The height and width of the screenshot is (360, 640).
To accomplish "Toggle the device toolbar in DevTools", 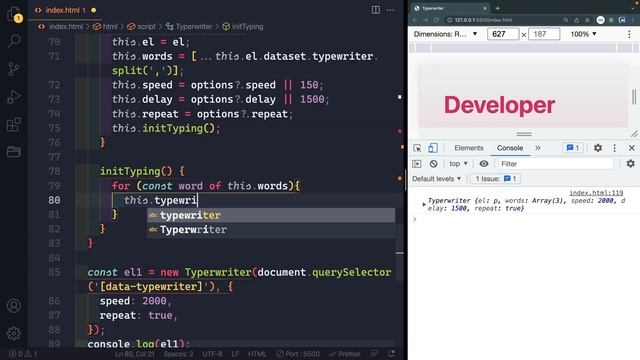I will coord(433,148).
